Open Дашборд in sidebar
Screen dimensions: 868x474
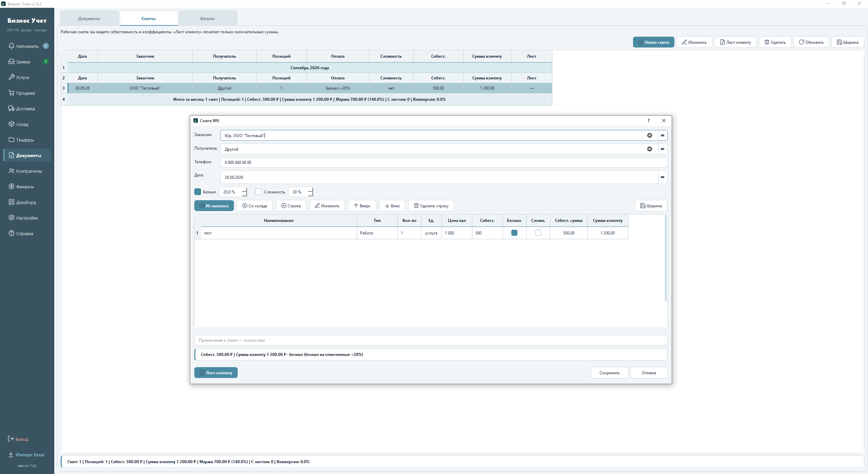pyautogui.click(x=27, y=202)
